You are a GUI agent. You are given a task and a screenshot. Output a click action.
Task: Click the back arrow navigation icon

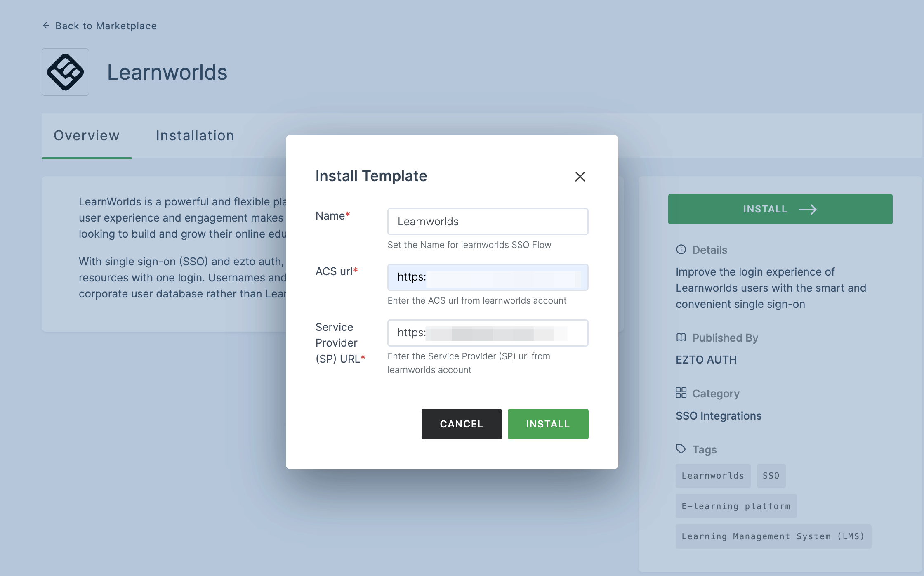pos(45,25)
